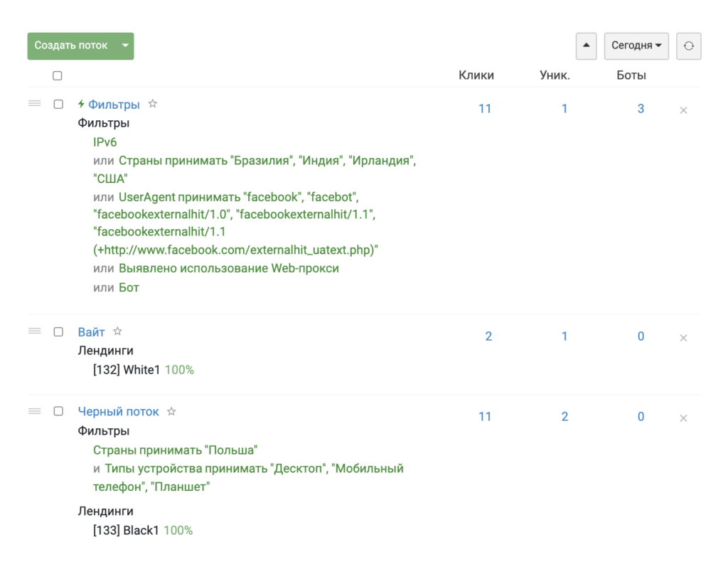The width and height of the screenshot is (728, 562).
Task: Click the drag handle of Вайт stream
Action: (34, 331)
